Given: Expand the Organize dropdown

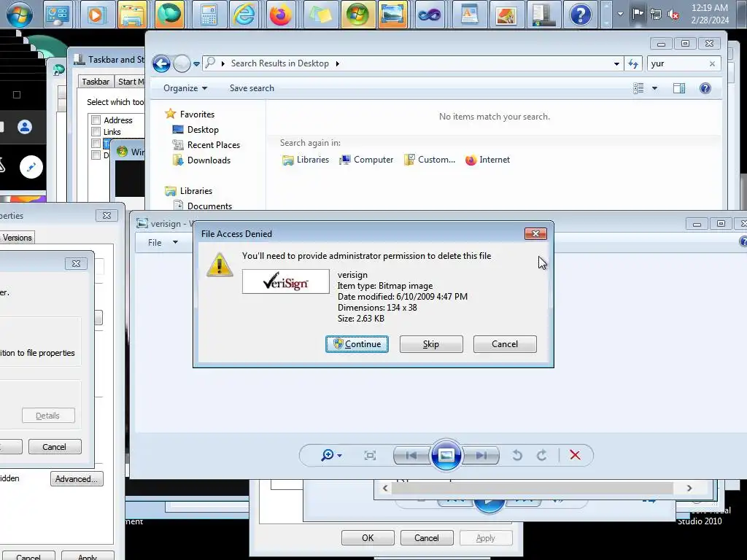Looking at the screenshot, I should tap(185, 88).
